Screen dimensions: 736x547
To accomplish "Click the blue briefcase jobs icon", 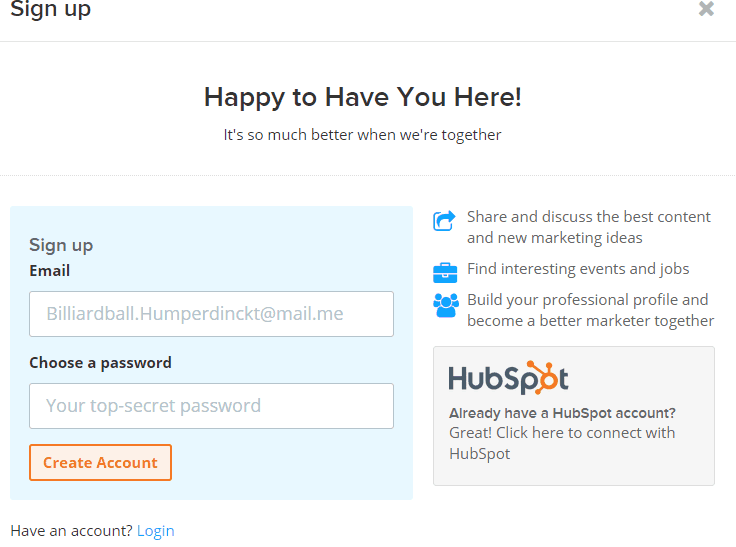I will [445, 273].
